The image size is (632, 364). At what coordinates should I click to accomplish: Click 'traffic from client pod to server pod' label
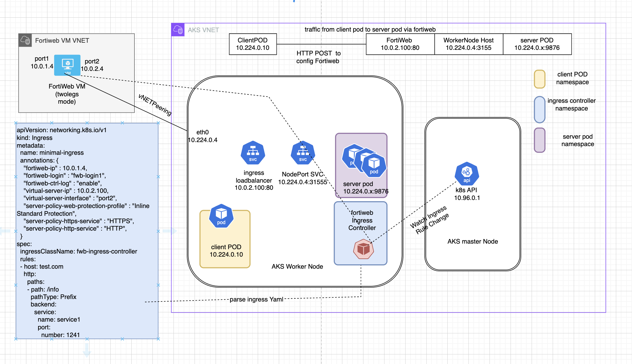click(x=370, y=29)
